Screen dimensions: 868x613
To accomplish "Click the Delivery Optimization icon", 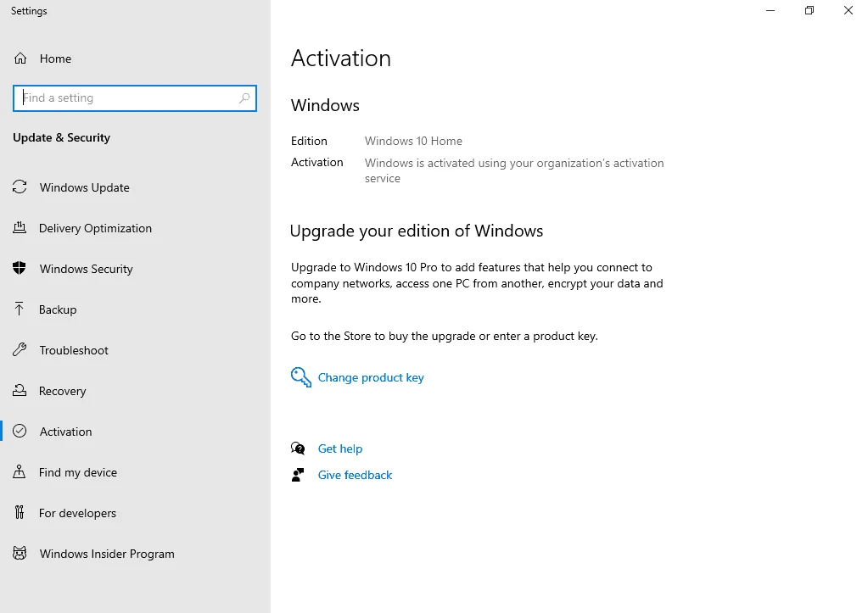I will tap(20, 227).
